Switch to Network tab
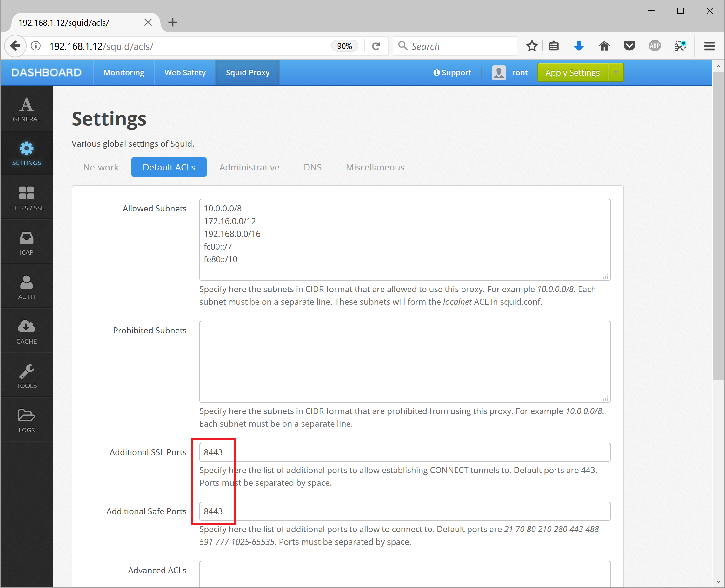Image resolution: width=725 pixels, height=588 pixels. point(100,167)
